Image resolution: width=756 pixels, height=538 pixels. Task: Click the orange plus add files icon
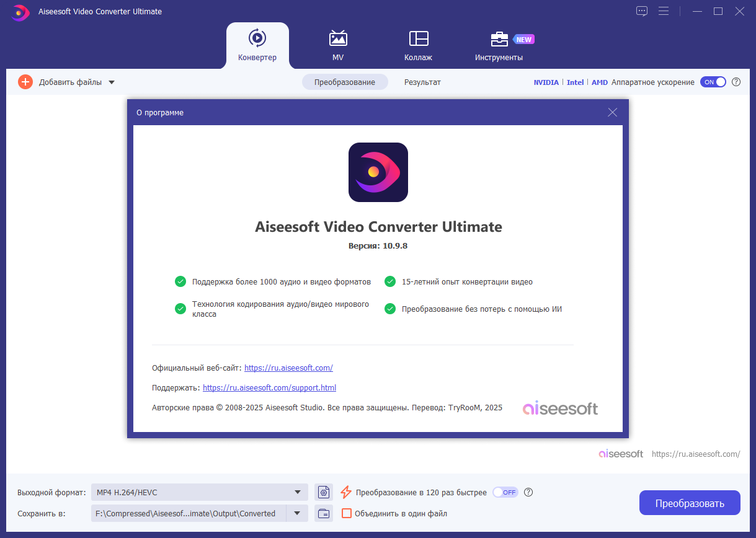25,82
